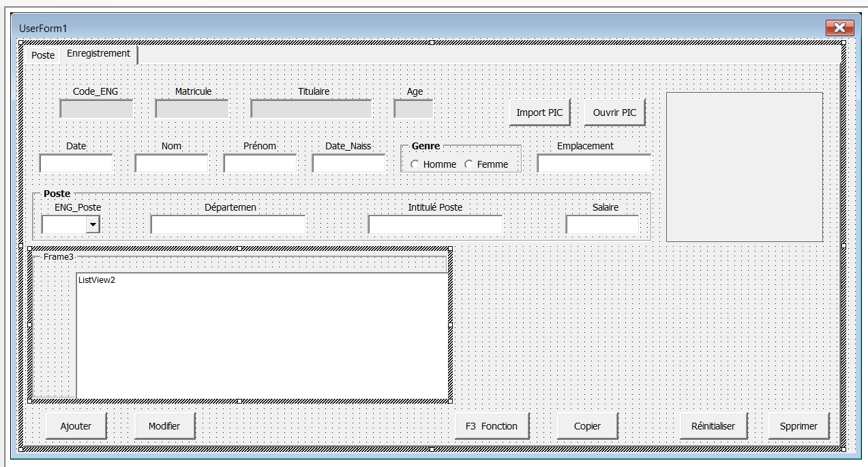Switch to the Enregistrement tab
Image resolution: width=868 pixels, height=467 pixels.
coord(98,53)
